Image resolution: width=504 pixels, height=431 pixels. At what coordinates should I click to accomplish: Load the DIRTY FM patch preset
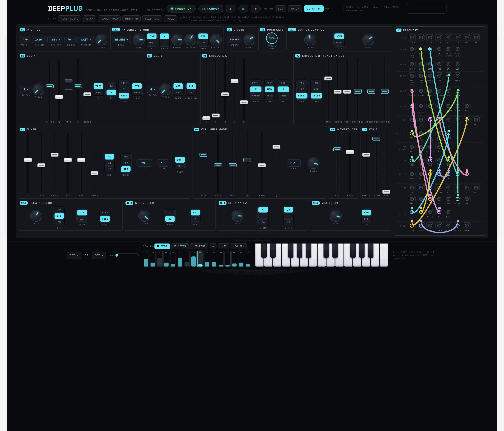[x=131, y=19]
